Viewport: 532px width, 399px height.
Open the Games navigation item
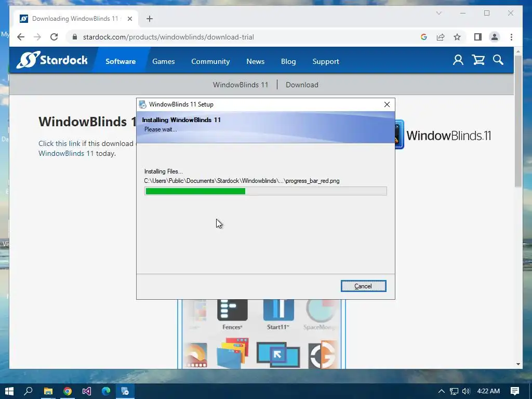click(164, 61)
